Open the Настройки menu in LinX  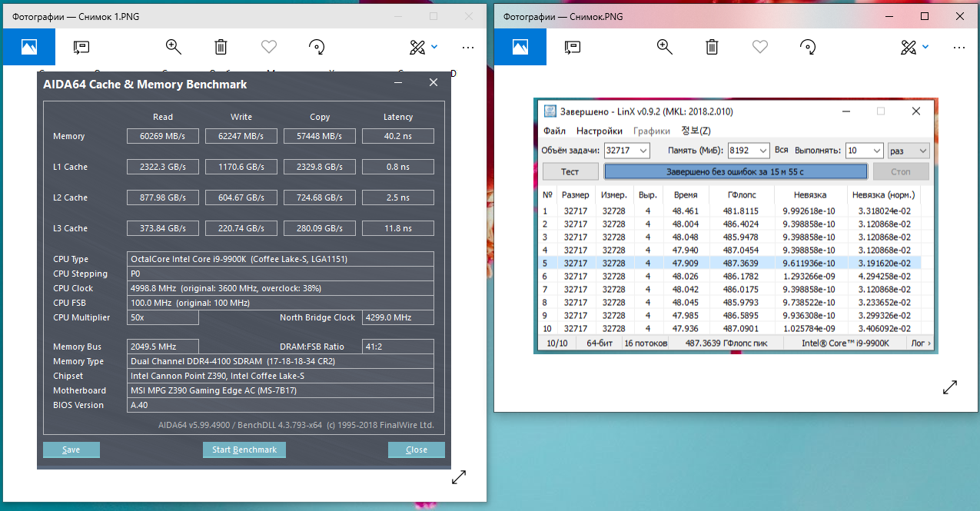pyautogui.click(x=600, y=131)
